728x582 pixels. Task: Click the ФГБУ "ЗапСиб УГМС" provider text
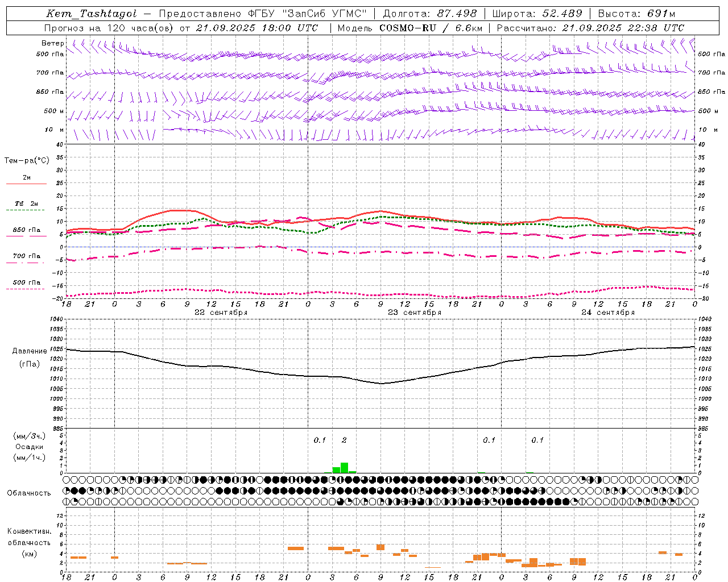coord(308,14)
